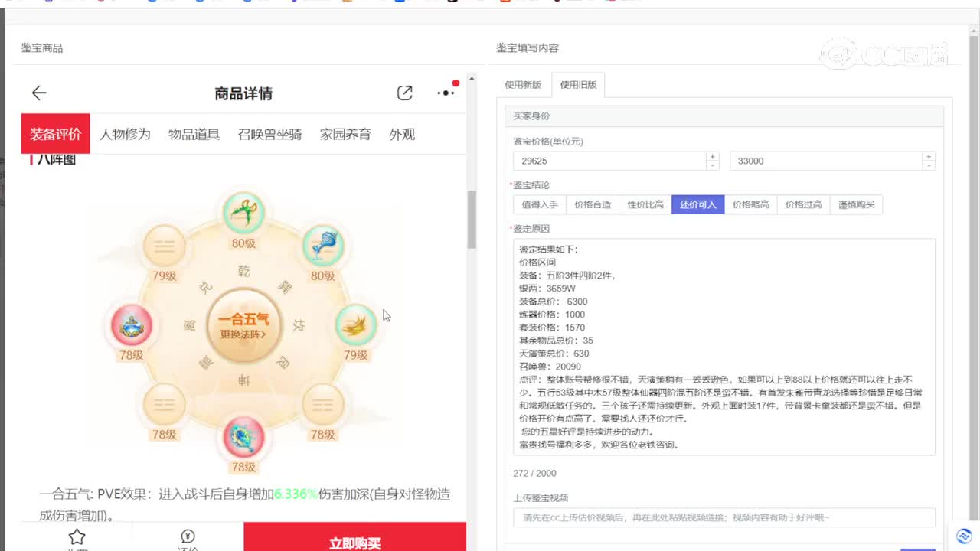Select the green sword rune at 80级 top
This screenshot has width=980, height=551.
point(243,212)
